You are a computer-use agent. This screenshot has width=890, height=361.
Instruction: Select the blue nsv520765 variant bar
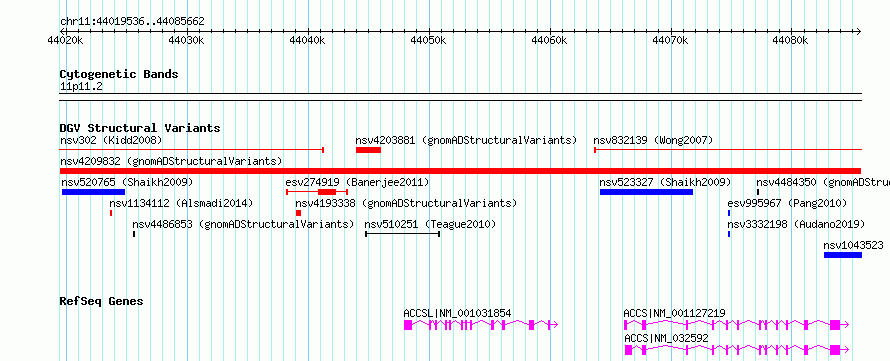93,192
